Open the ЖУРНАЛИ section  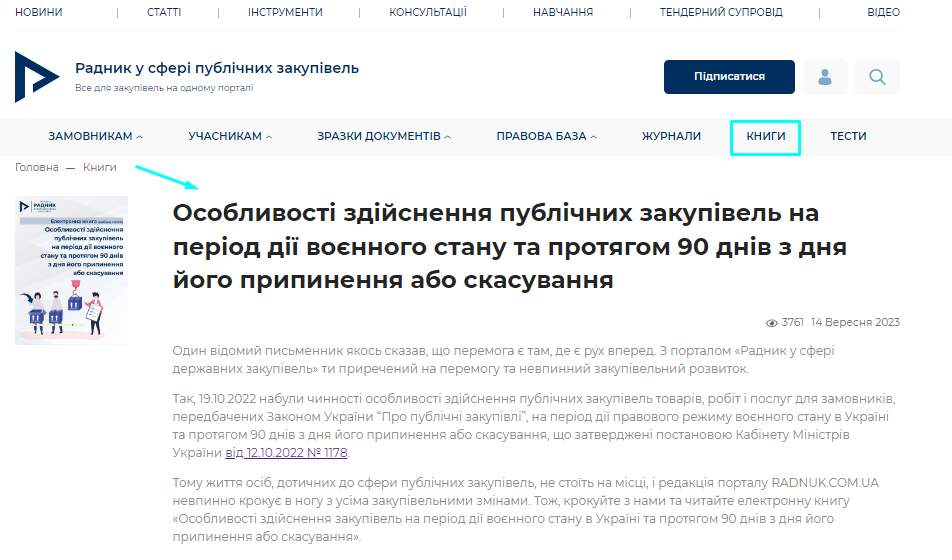[x=671, y=136]
